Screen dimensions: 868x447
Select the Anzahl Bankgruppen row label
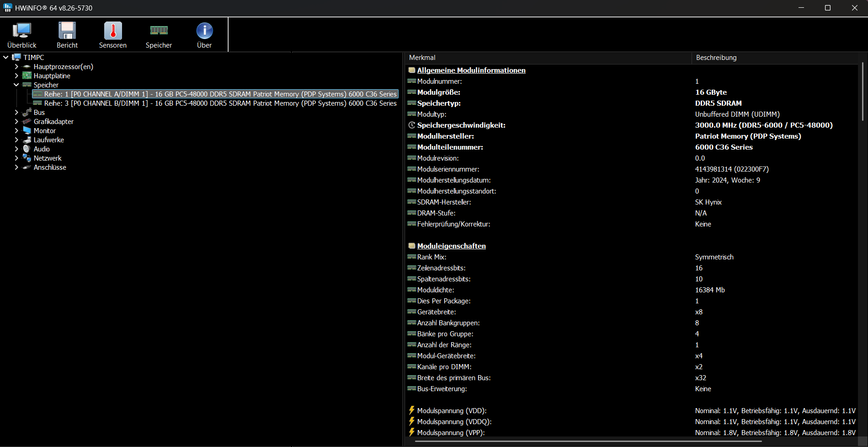(x=448, y=323)
